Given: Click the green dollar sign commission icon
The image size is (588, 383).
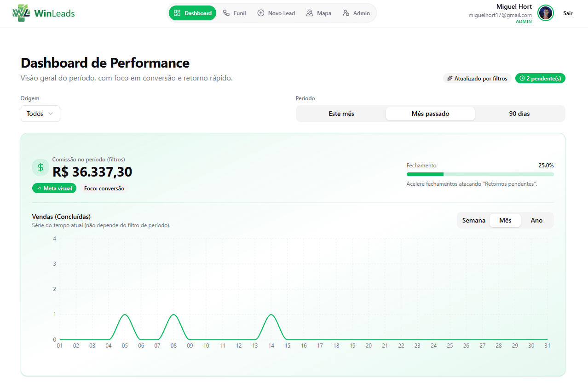Looking at the screenshot, I should 40,167.
